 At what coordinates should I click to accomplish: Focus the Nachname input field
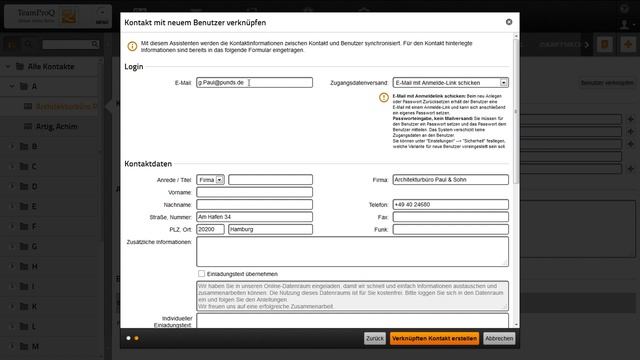254,204
